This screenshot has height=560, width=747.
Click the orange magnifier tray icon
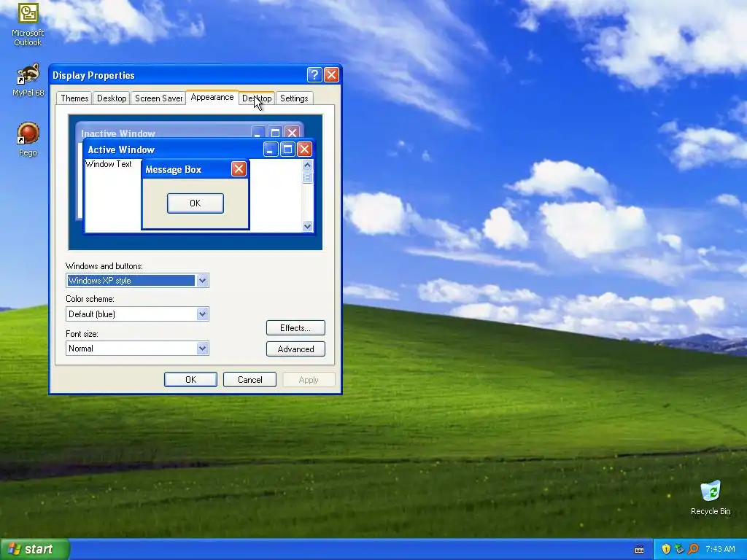coord(693,549)
